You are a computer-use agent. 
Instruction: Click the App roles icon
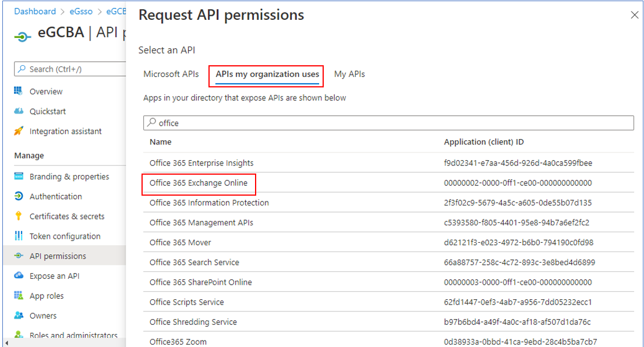(19, 295)
